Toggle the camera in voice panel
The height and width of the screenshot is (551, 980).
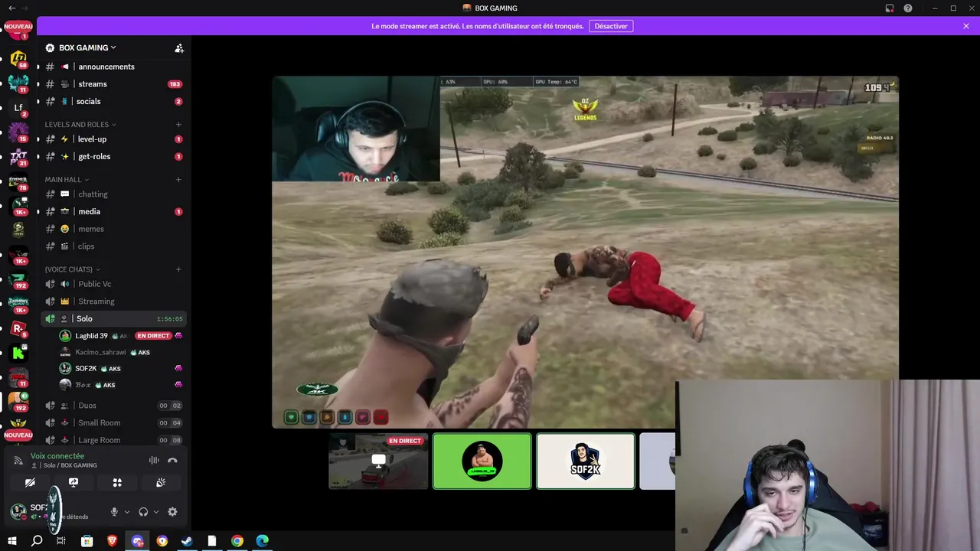(30, 483)
